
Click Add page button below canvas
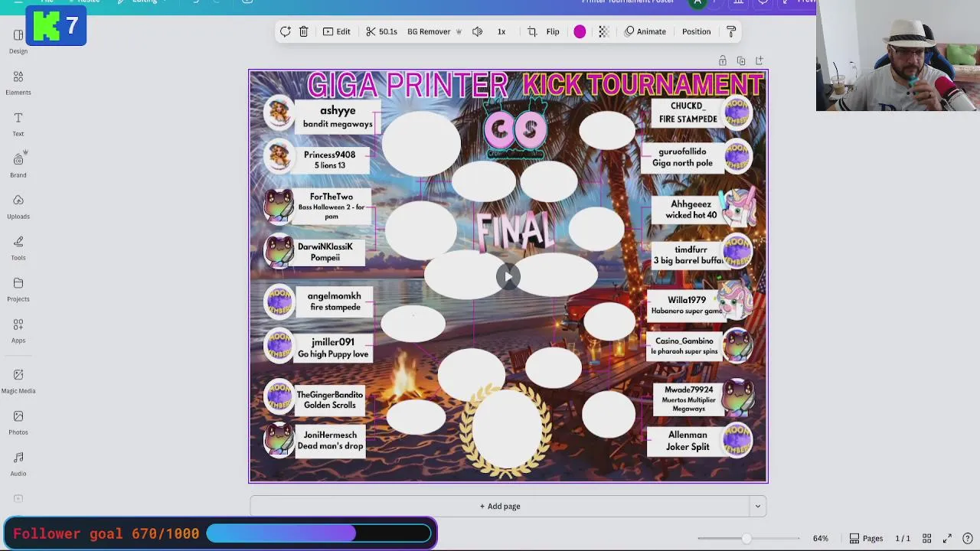(500, 506)
